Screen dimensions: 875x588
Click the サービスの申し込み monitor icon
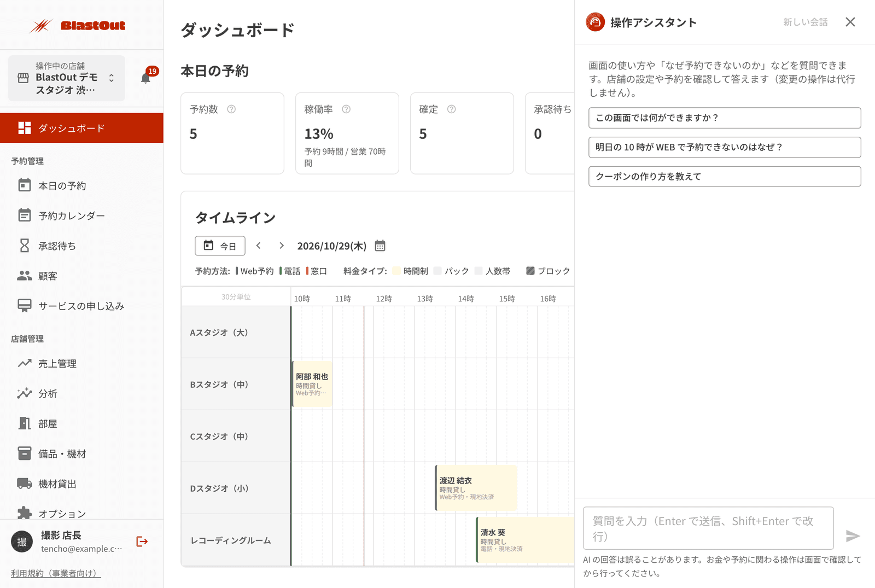pos(25,306)
